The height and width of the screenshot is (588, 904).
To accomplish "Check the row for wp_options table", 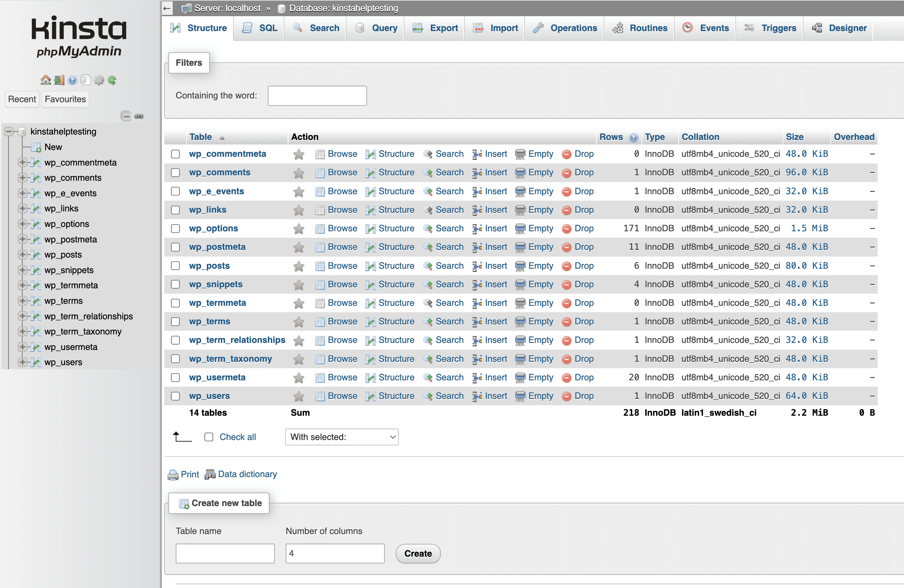I will click(x=175, y=228).
